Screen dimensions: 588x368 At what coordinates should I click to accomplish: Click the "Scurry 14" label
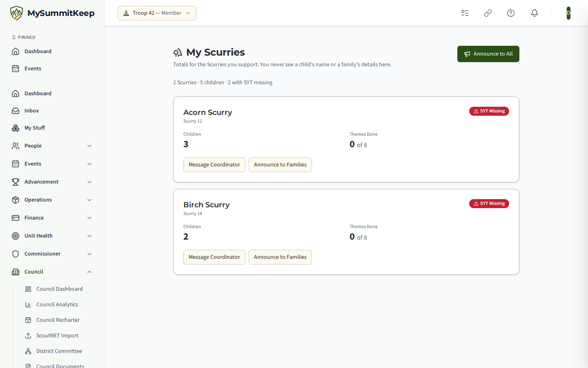[193, 214]
